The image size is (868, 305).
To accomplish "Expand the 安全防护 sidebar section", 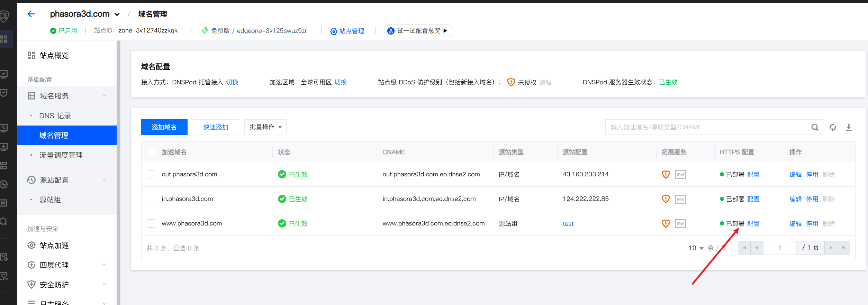I will click(104, 285).
